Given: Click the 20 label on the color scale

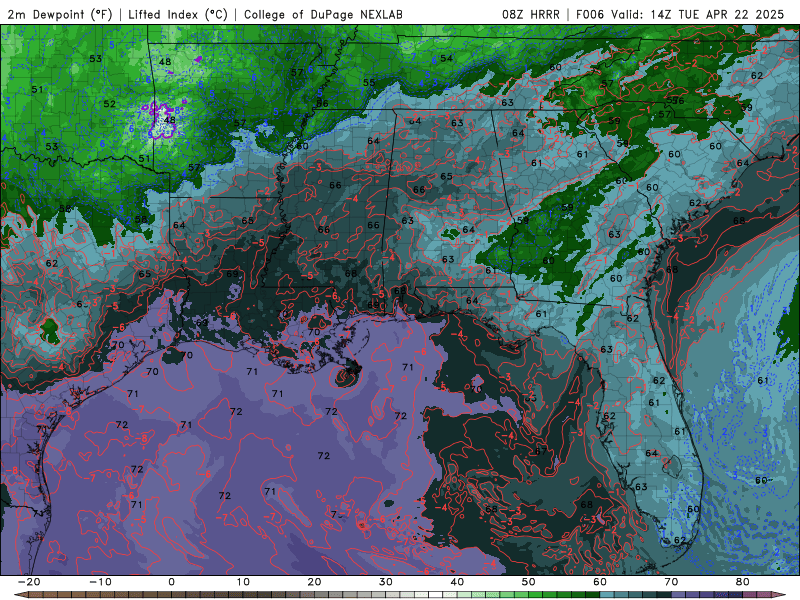Looking at the screenshot, I should click(x=314, y=582).
